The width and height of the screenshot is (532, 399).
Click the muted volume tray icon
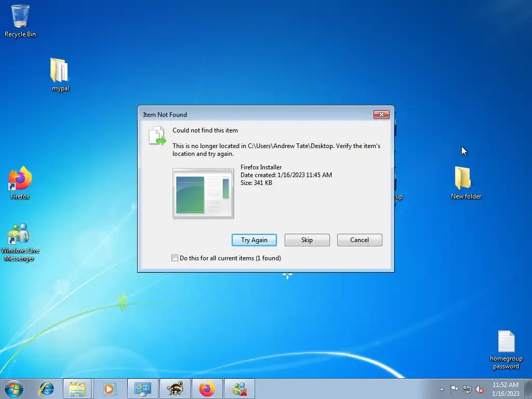pyautogui.click(x=480, y=389)
